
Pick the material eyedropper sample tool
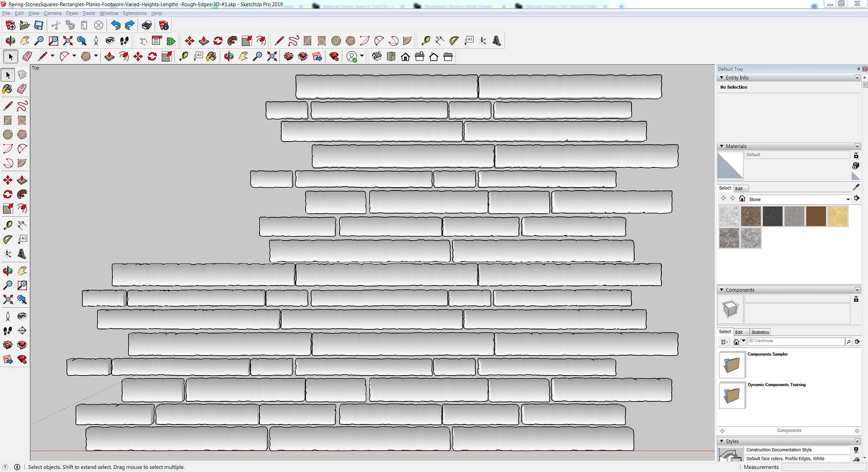(856, 187)
